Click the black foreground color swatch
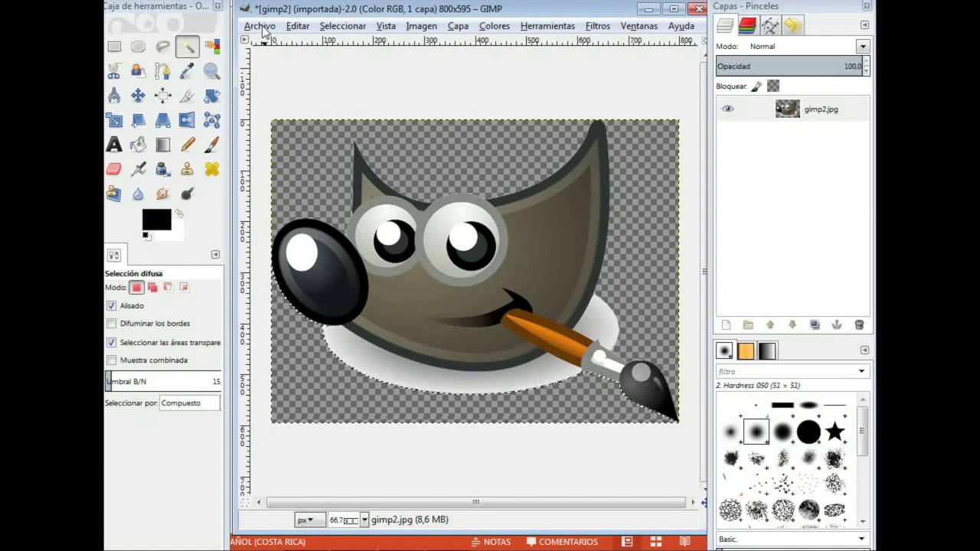 [x=156, y=220]
